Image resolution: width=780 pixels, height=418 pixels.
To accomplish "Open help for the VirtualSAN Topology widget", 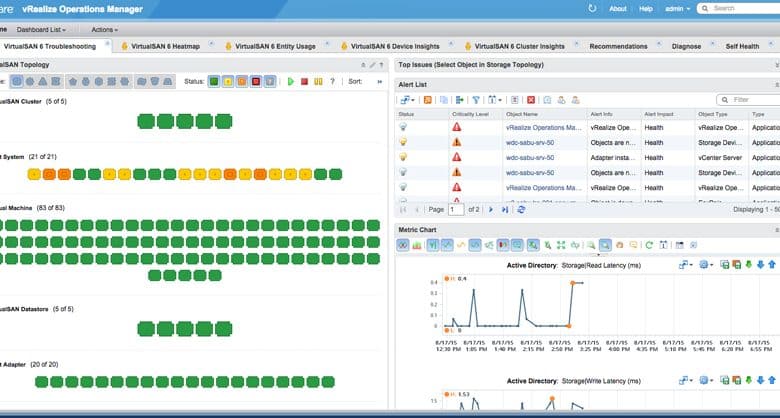I will [x=382, y=65].
